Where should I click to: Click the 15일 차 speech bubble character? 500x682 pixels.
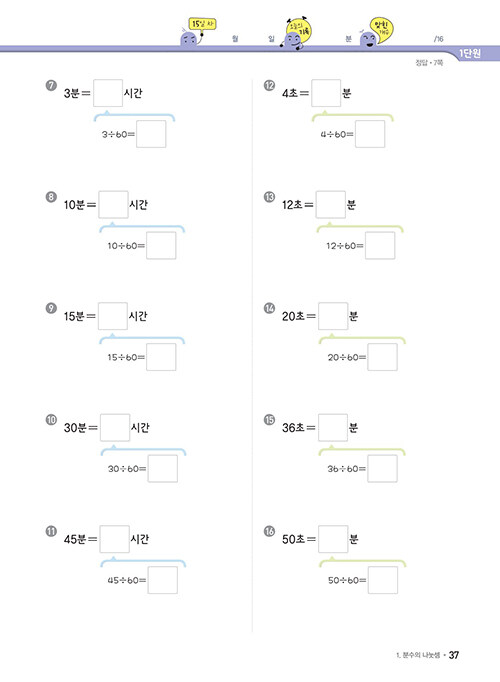point(198,32)
